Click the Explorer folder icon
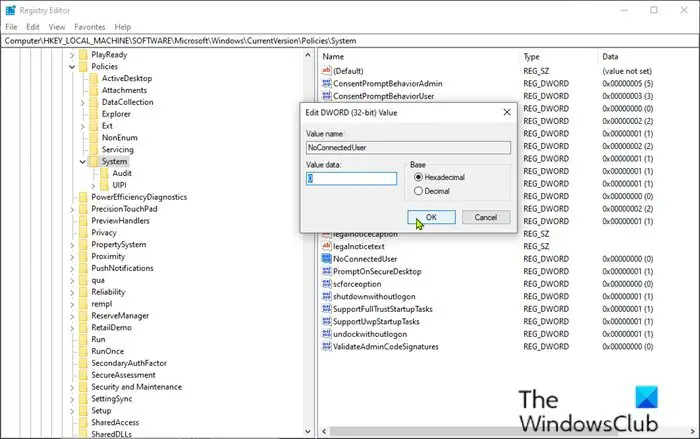Viewport: 700px width, 439px height. point(93,114)
